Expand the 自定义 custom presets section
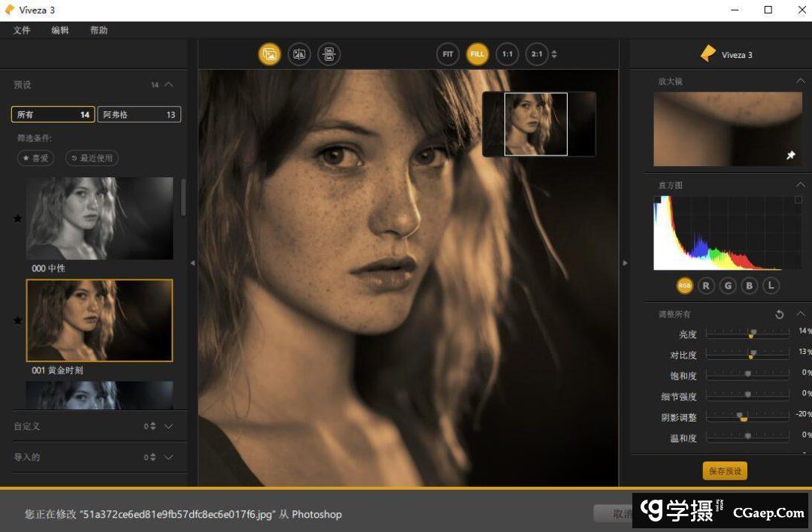The height and width of the screenshot is (532, 812). (x=168, y=426)
